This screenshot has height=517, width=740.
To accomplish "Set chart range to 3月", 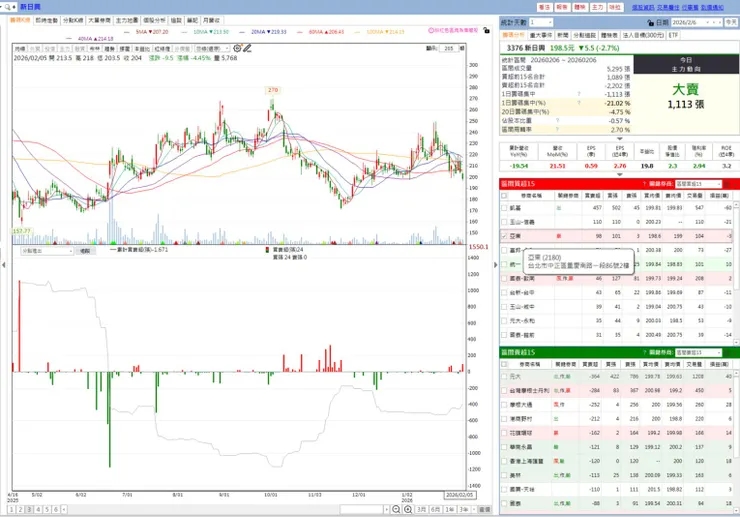I will tap(421, 509).
